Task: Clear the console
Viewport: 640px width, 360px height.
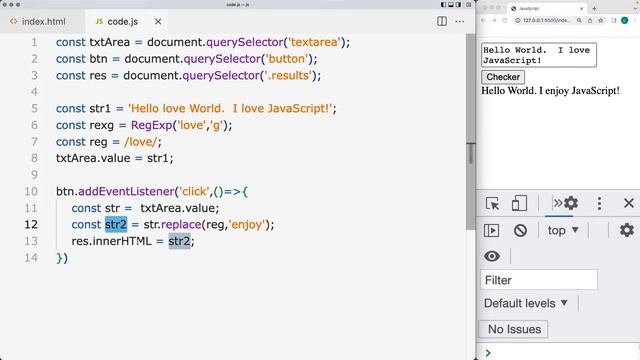Action: pyautogui.click(x=520, y=231)
